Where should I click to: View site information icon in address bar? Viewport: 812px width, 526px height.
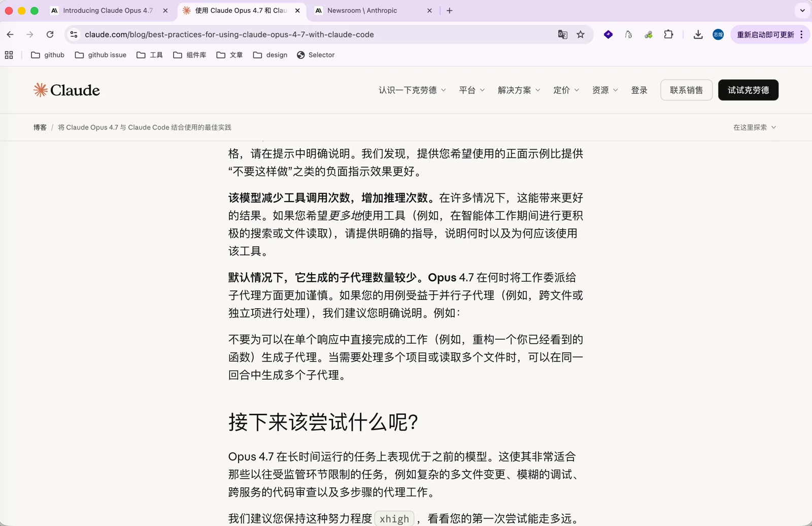click(74, 35)
